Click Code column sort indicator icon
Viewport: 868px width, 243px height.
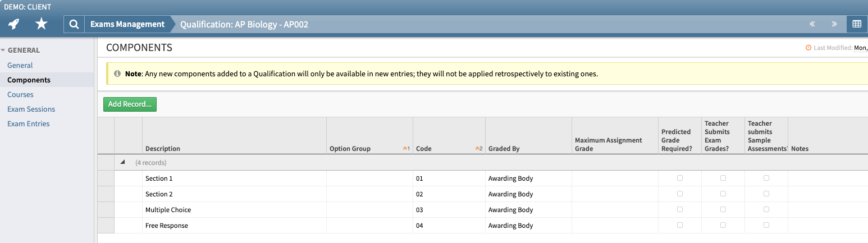click(x=478, y=149)
